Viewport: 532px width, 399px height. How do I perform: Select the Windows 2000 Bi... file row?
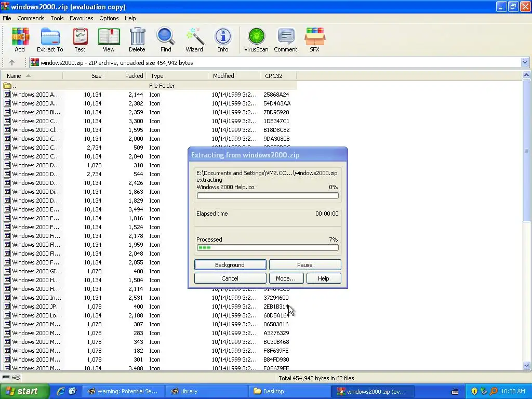coord(149,112)
